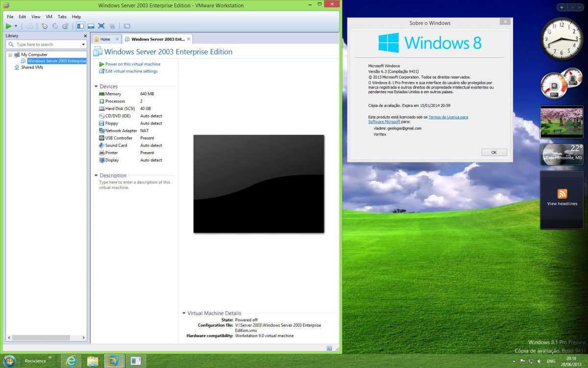Open the Library search dropdown arrow
588x368 pixels.
coord(83,44)
